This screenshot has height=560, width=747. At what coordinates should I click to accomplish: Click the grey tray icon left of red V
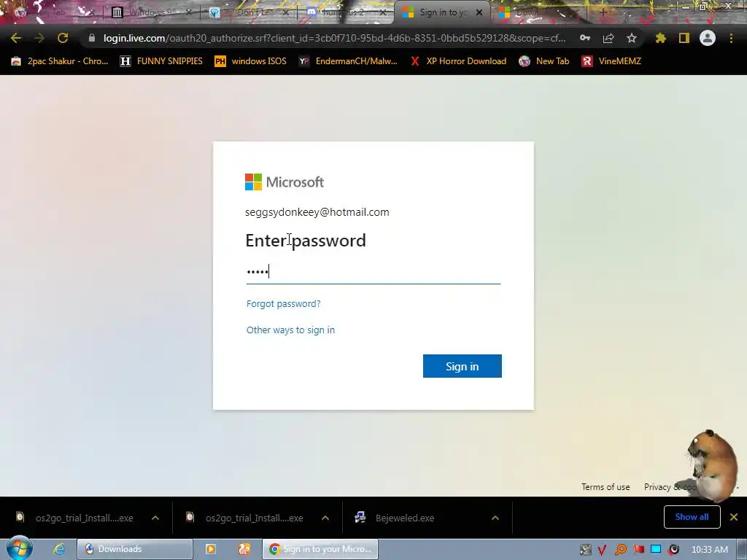586,550
